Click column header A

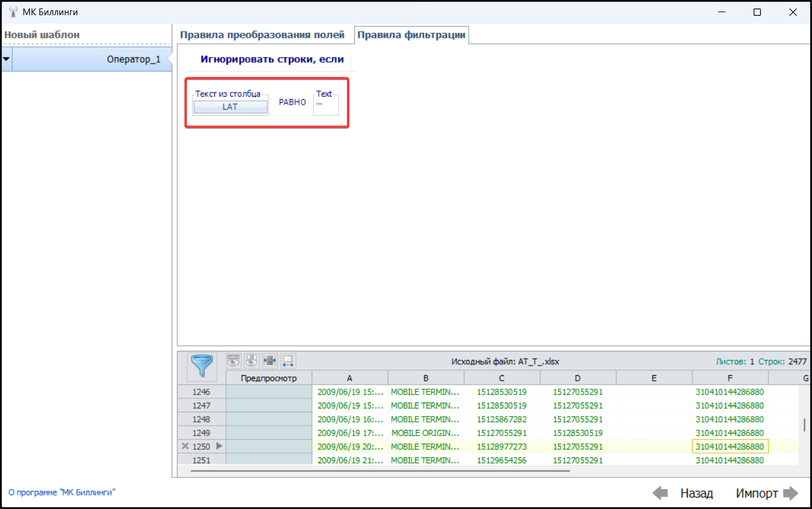(349, 378)
